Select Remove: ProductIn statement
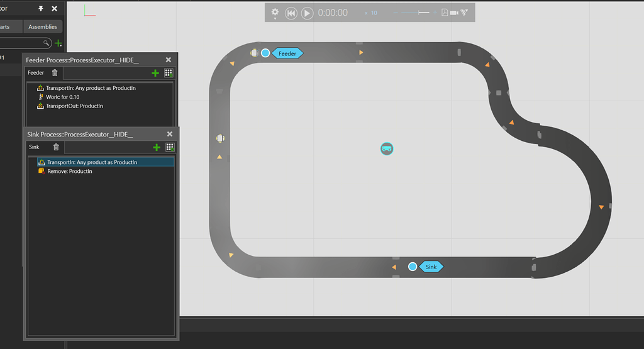 coord(69,171)
